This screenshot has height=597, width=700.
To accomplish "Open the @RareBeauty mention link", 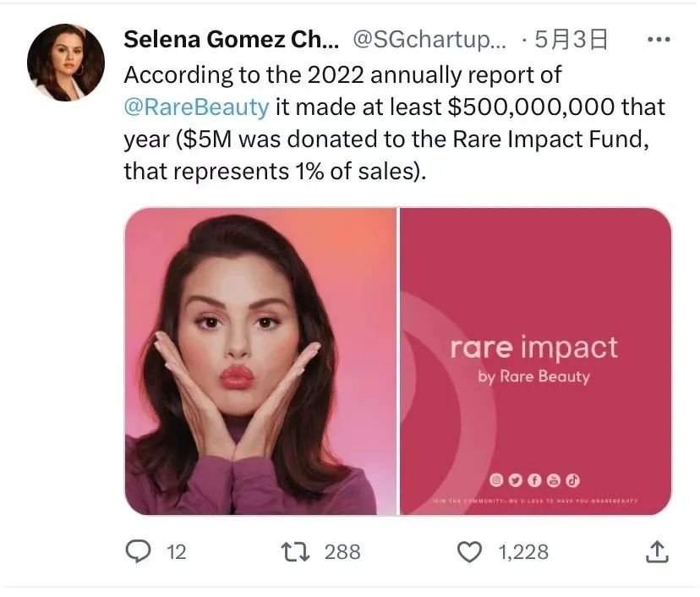I will click(196, 107).
